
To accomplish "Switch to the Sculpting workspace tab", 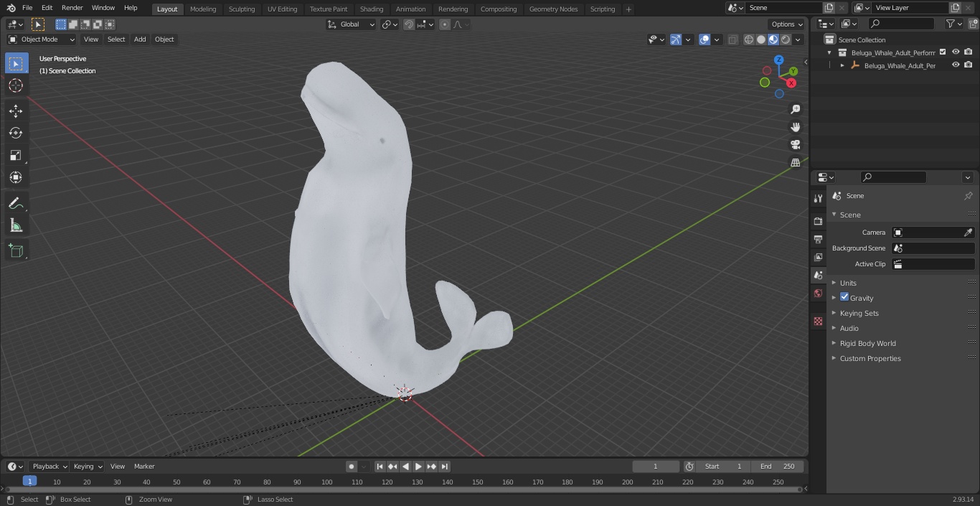I will coord(242,9).
